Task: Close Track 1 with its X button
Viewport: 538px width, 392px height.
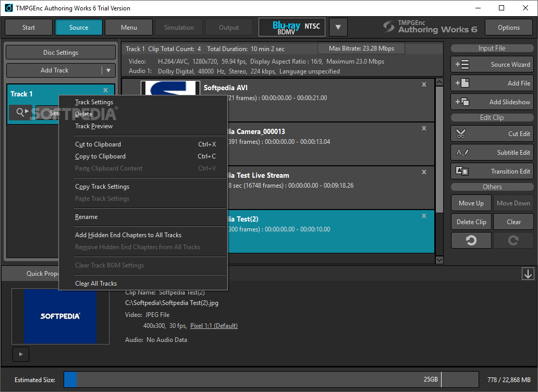Action: click(105, 90)
